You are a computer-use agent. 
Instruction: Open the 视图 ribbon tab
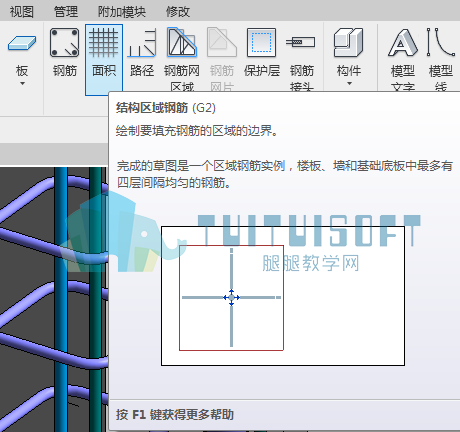click(22, 12)
